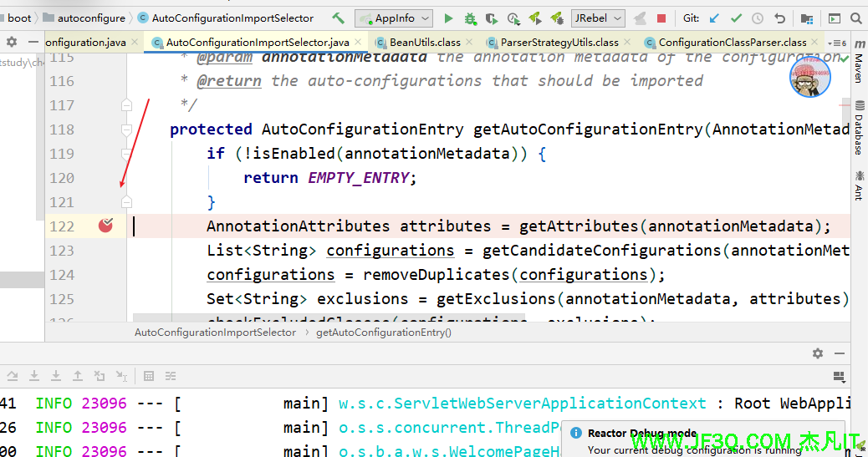The height and width of the screenshot is (457, 868).
Task: Click Git commit checkmark icon
Action: (x=736, y=18)
